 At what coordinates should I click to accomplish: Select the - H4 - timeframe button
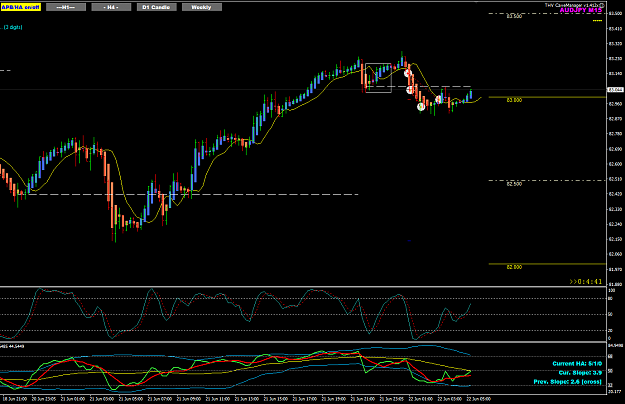tap(111, 7)
